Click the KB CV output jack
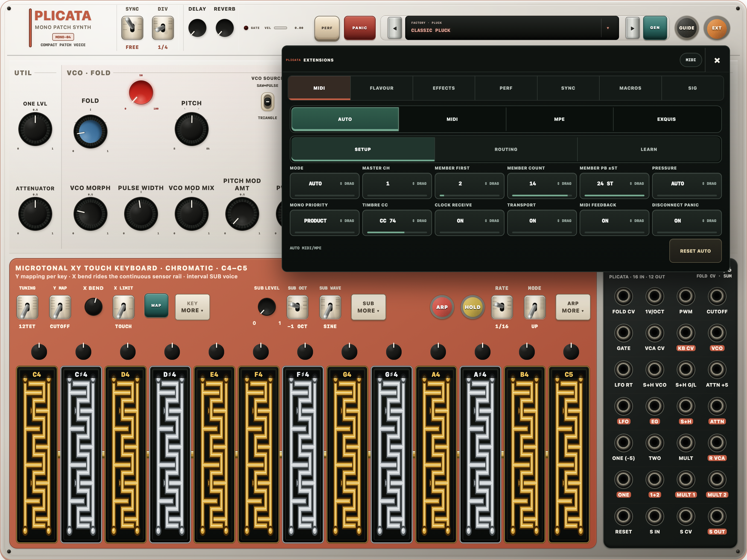747x560 pixels. [x=685, y=333]
